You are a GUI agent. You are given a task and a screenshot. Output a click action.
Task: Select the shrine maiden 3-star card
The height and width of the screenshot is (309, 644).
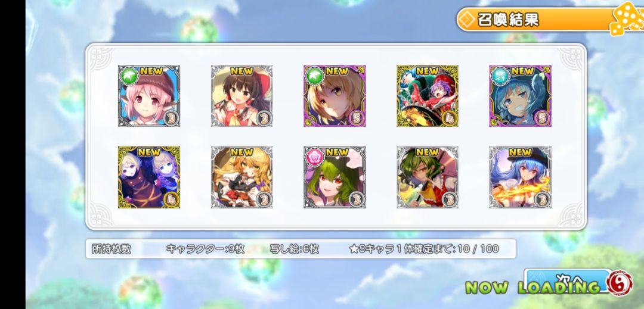click(242, 96)
